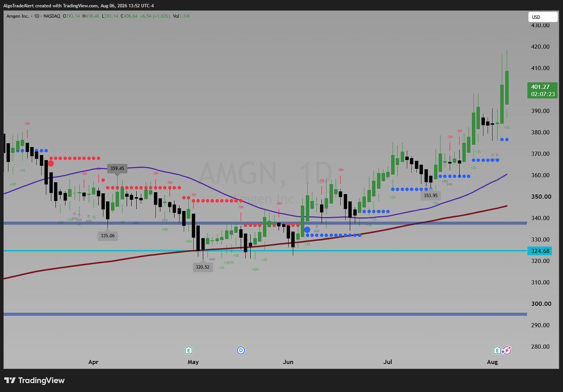
Task: Click 420.00 on the price axis
Action: 540,46
